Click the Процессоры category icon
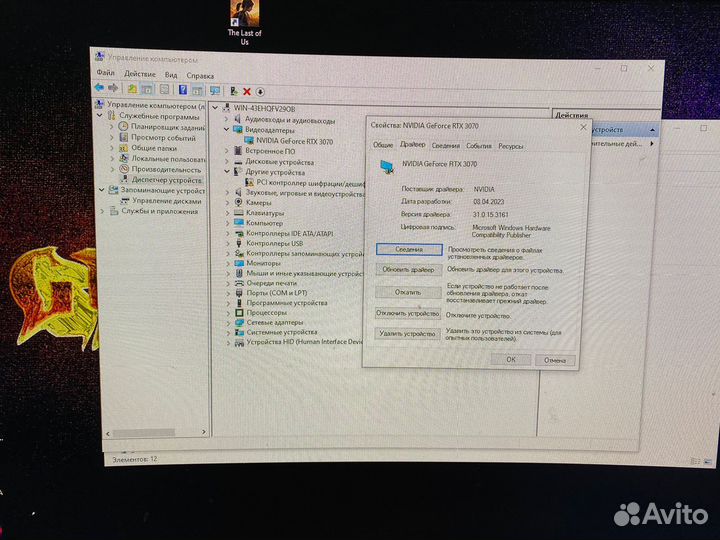 239,312
